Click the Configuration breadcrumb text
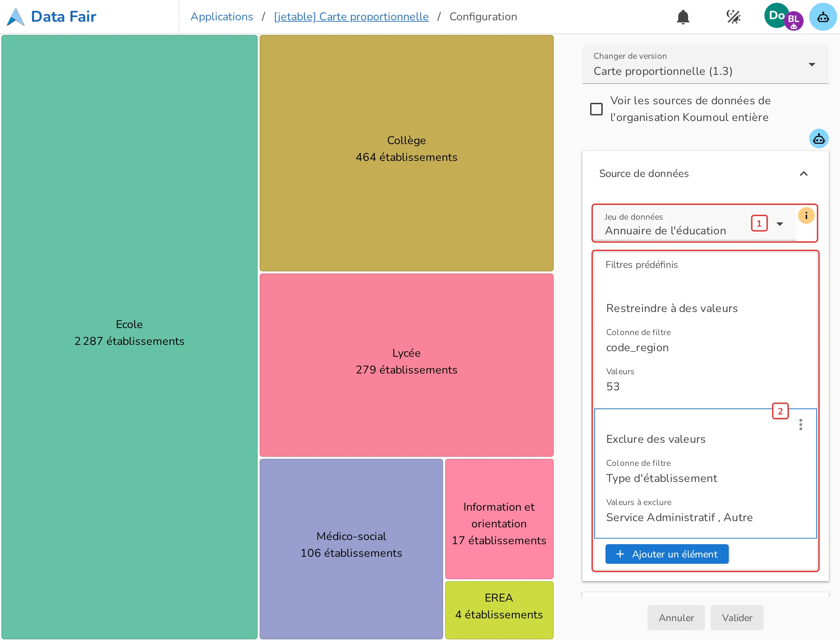Viewport: 840px width, 640px height. click(x=483, y=17)
